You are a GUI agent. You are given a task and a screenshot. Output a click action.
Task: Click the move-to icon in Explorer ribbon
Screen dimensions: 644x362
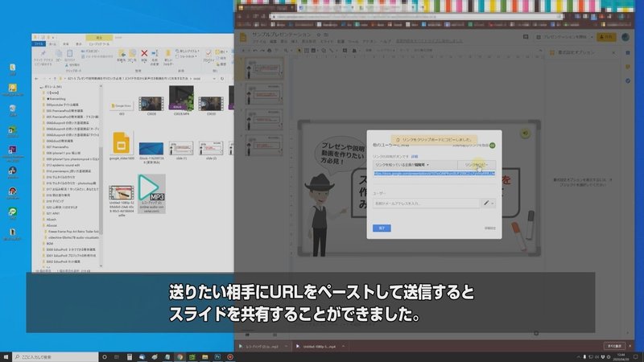122,53
